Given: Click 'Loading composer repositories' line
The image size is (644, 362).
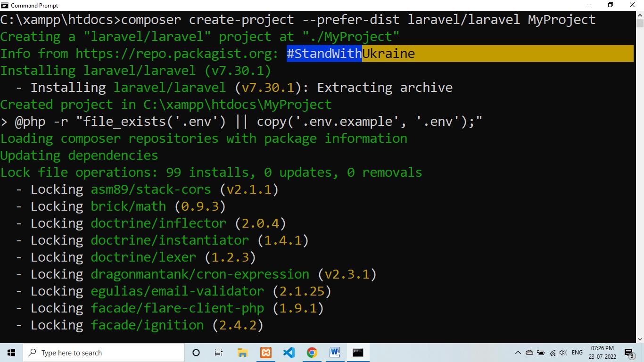Looking at the screenshot, I should tap(204, 139).
